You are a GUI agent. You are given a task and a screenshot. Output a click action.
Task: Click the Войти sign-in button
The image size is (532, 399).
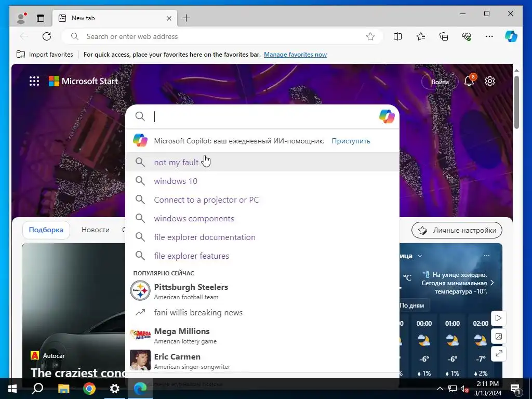click(x=440, y=82)
